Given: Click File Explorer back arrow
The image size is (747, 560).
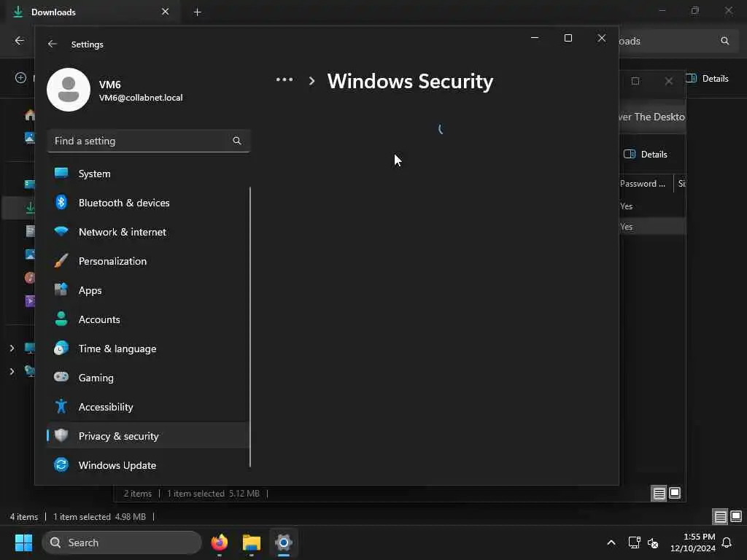Looking at the screenshot, I should click(x=20, y=41).
